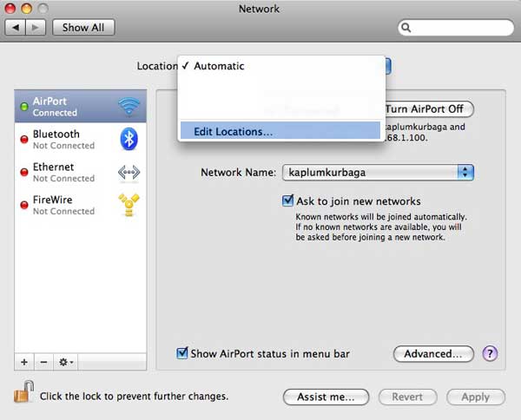Click the Location popup arrows
The image size is (521, 420).
click(388, 66)
